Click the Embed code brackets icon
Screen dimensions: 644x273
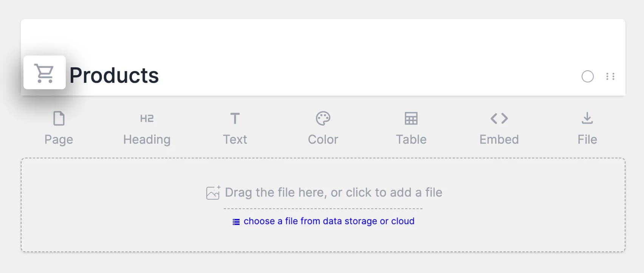click(499, 118)
